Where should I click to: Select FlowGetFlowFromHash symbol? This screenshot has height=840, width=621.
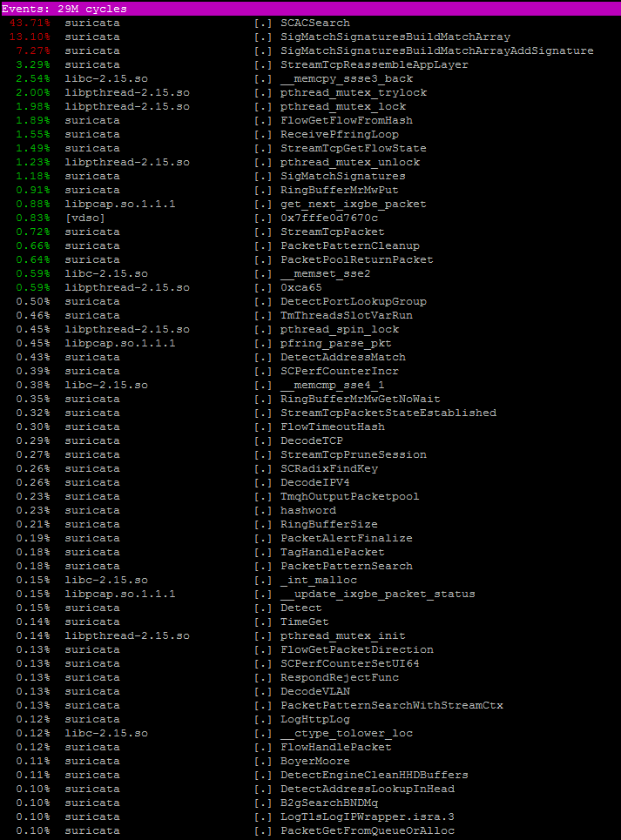tap(347, 120)
